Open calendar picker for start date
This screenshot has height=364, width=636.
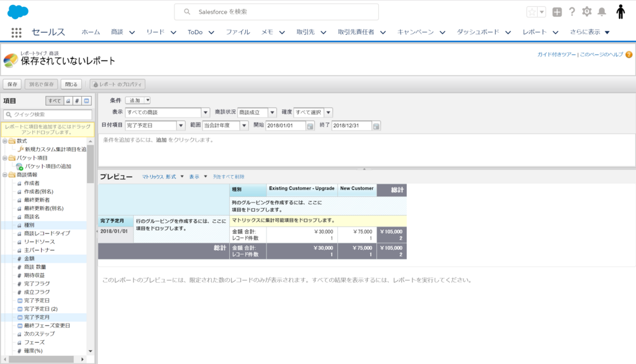[x=311, y=126]
